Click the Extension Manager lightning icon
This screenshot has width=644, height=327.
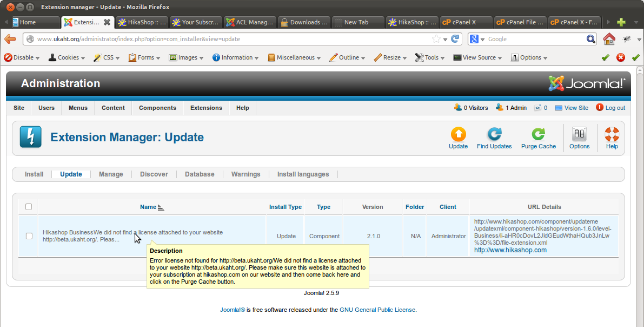pos(31,137)
